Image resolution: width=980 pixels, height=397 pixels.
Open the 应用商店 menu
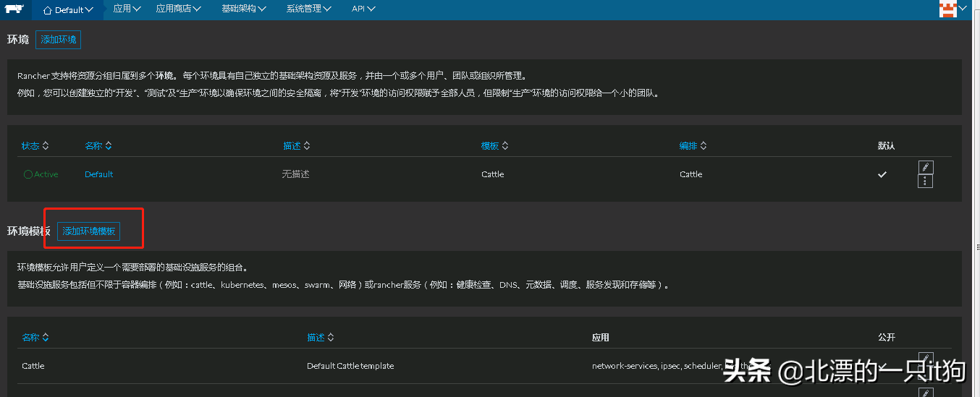point(178,9)
